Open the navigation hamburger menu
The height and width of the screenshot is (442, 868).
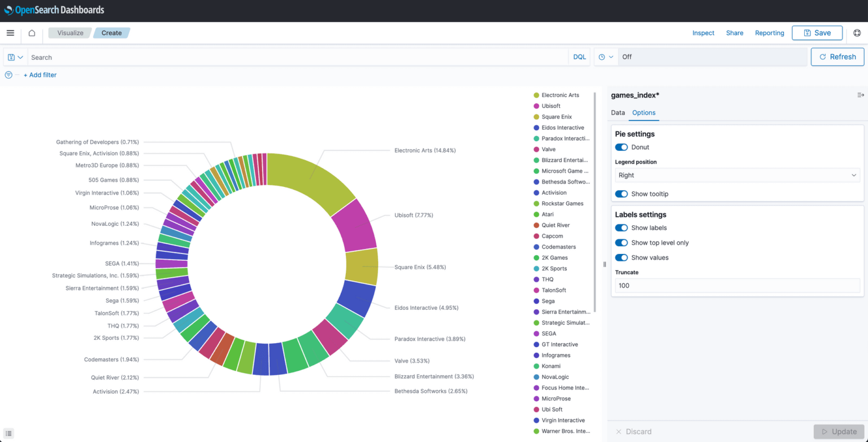(10, 33)
